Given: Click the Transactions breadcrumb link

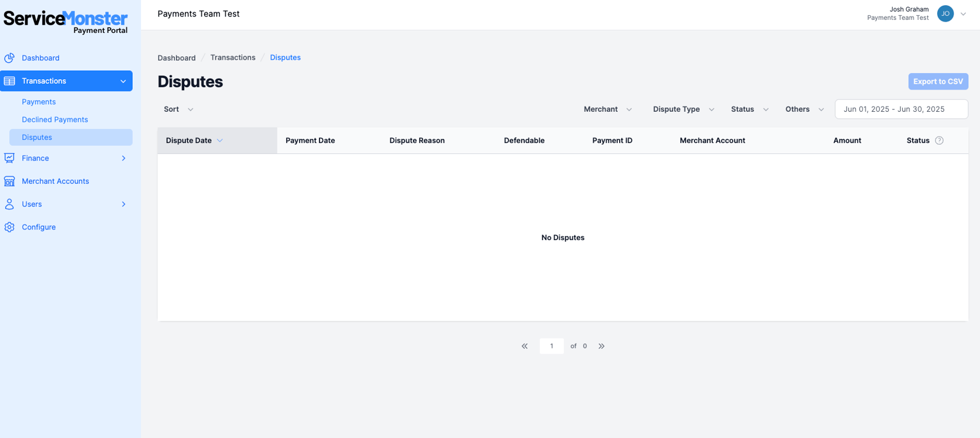Looking at the screenshot, I should (x=233, y=57).
